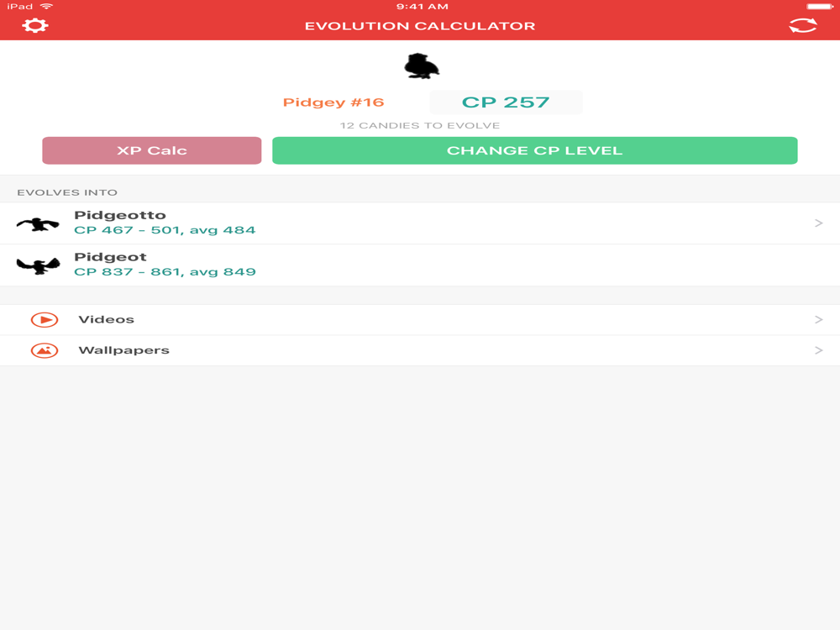
Task: Expand the Wallpapers row chevron
Action: coord(818,350)
